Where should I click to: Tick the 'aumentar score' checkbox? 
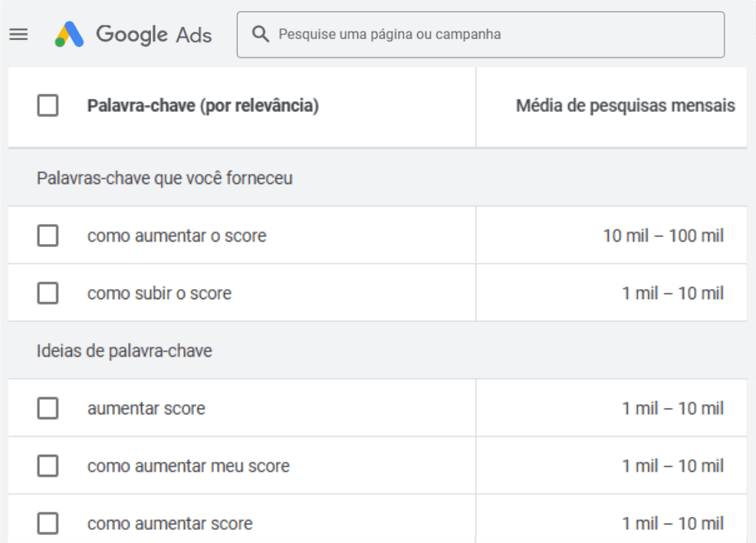tap(48, 409)
